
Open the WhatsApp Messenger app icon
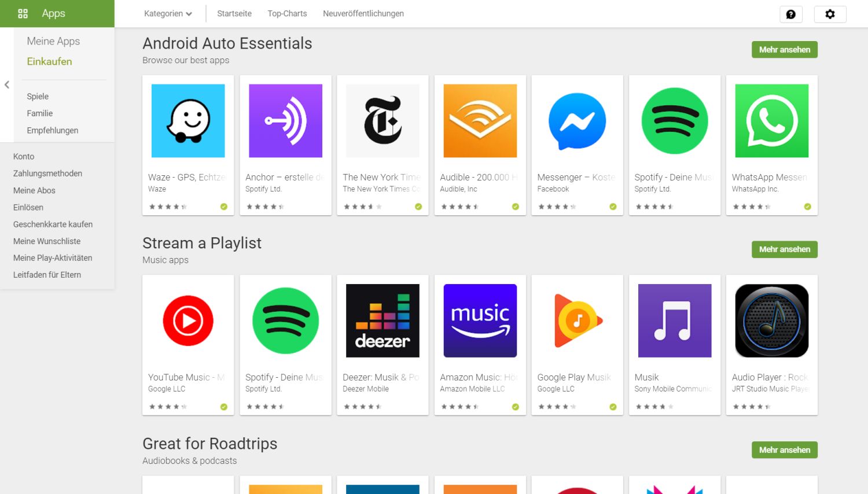771,121
